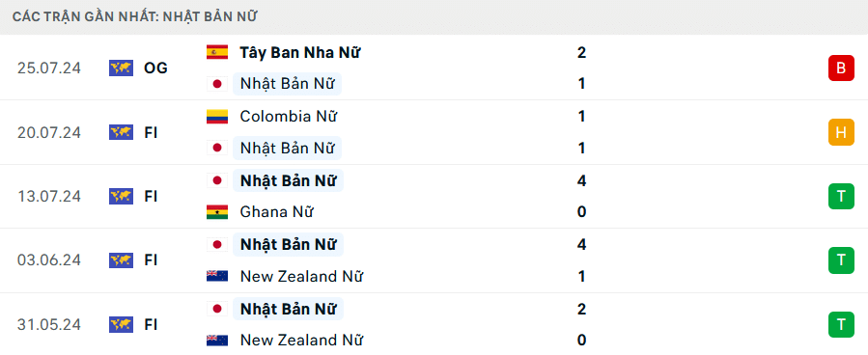Select FI label of 13.07.24 match
The width and height of the screenshot is (868, 355).
[x=151, y=196]
